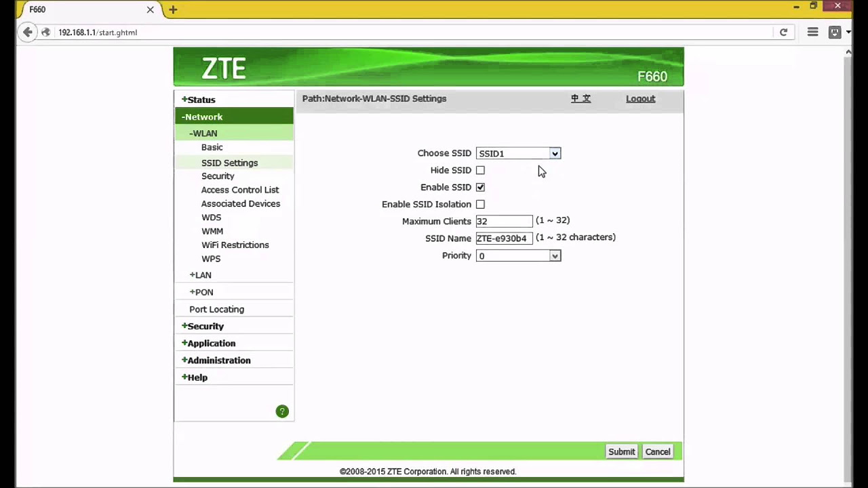Expand the LAN submenu

201,275
